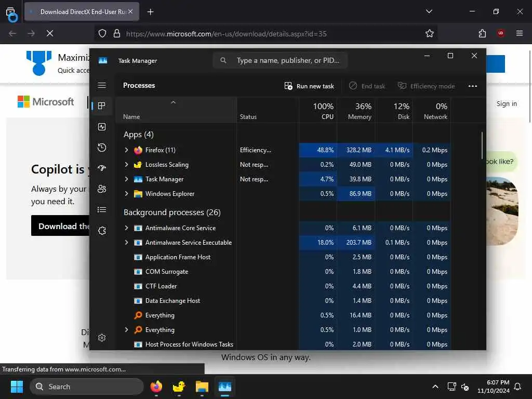This screenshot has height=399, width=532.
Task: Select the CTF Loader process row
Action: pos(283,286)
